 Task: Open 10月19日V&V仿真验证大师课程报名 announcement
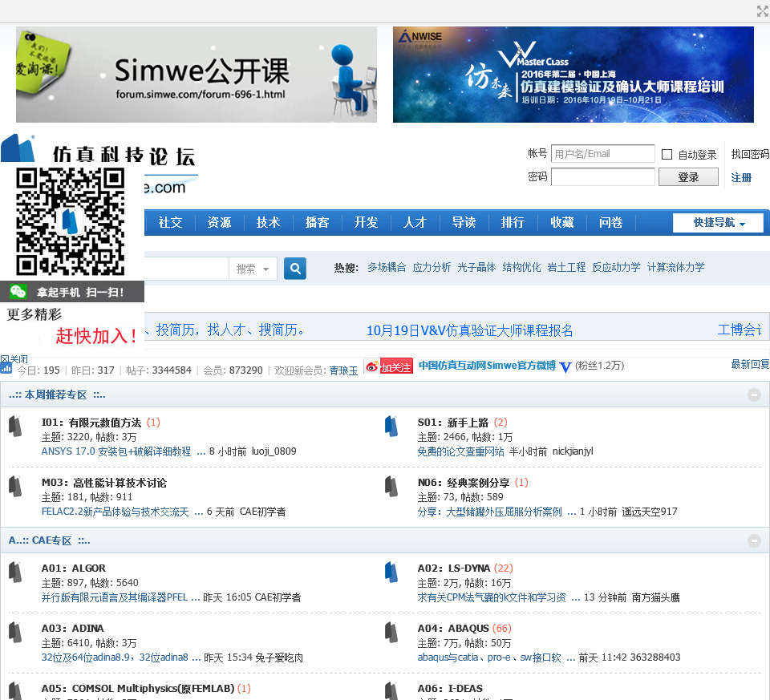470,330
